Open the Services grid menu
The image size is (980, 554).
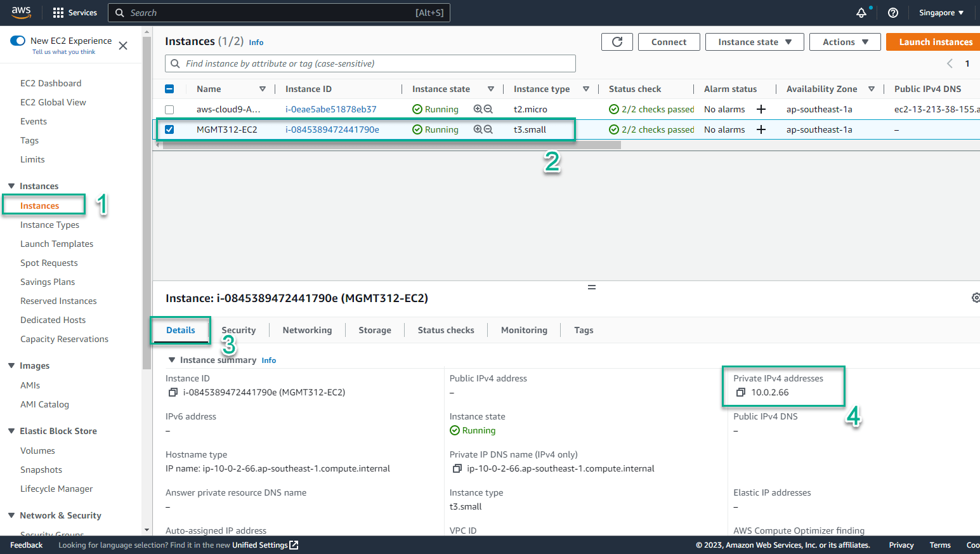point(75,13)
